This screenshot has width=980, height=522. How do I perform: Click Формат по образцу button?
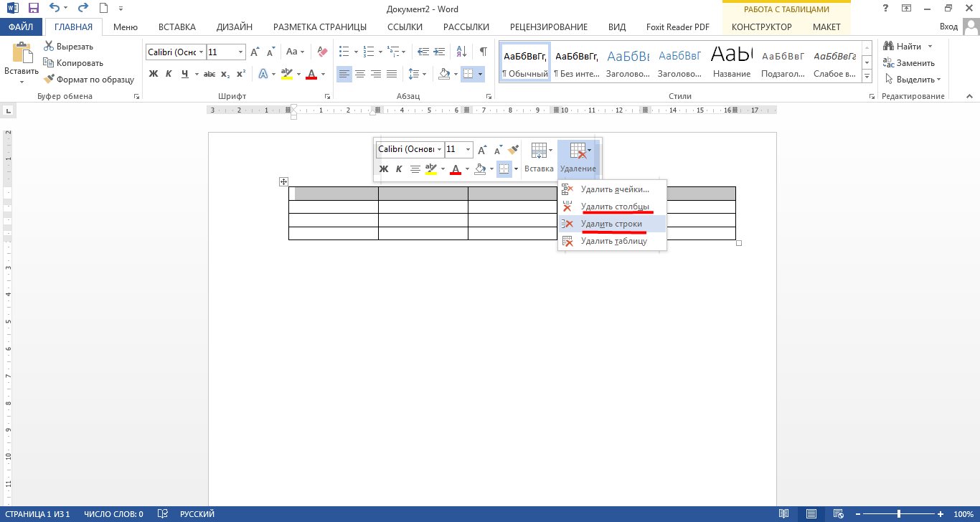click(90, 80)
